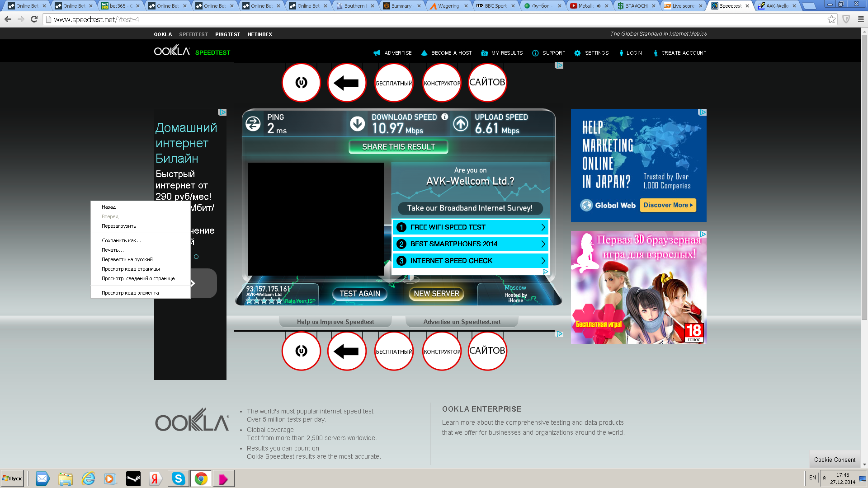
Task: Select 'Перезагрузить' in context menu
Action: pyautogui.click(x=140, y=226)
